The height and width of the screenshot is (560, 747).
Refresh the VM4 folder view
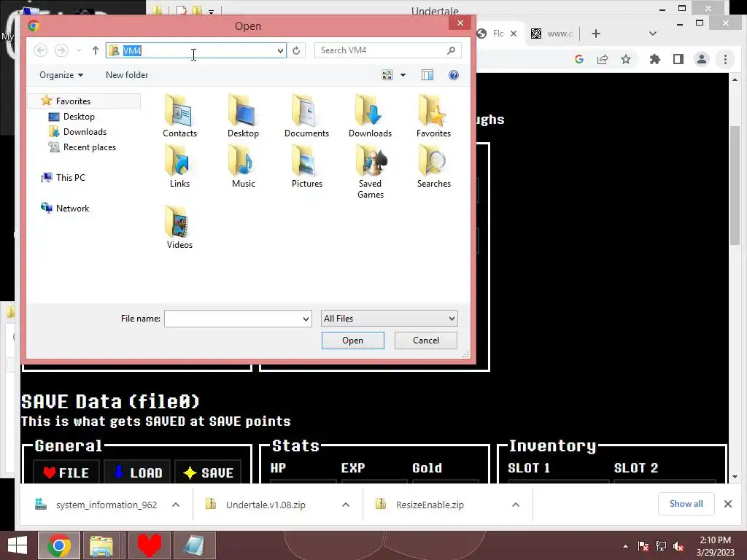[296, 50]
